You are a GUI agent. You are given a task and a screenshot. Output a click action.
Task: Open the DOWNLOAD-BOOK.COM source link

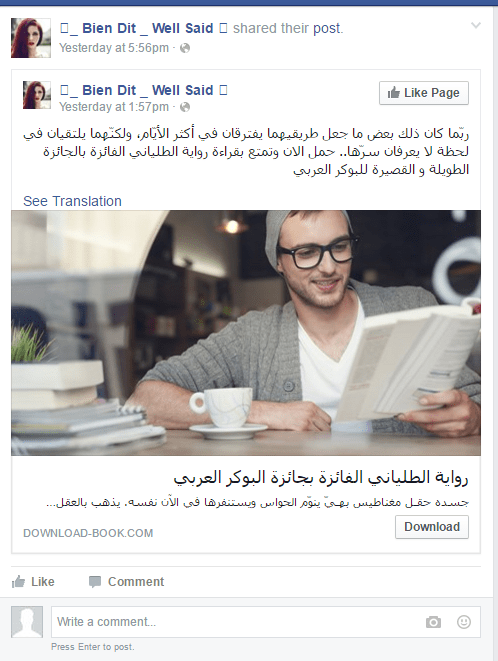(x=88, y=533)
